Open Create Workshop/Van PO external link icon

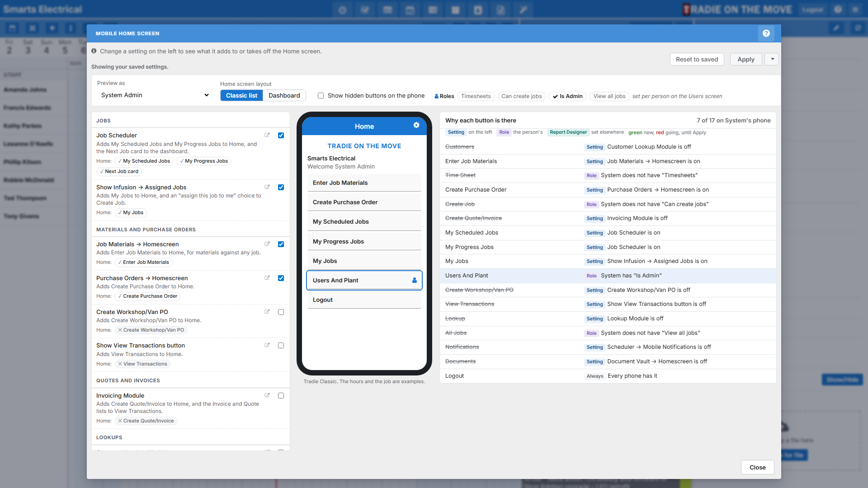[x=267, y=312]
